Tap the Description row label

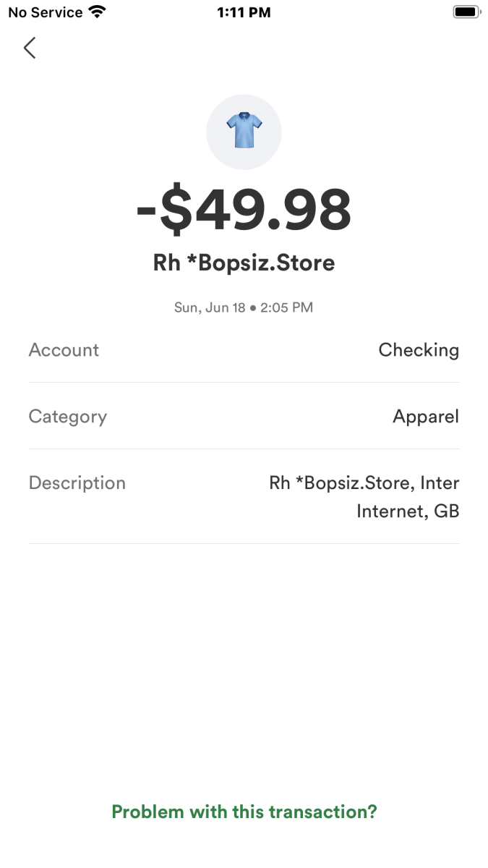77,483
